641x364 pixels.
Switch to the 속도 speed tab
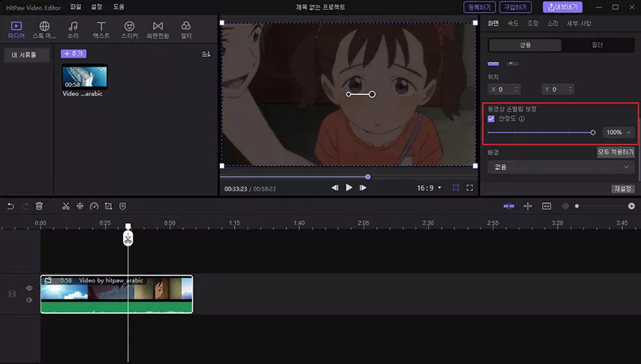click(513, 23)
